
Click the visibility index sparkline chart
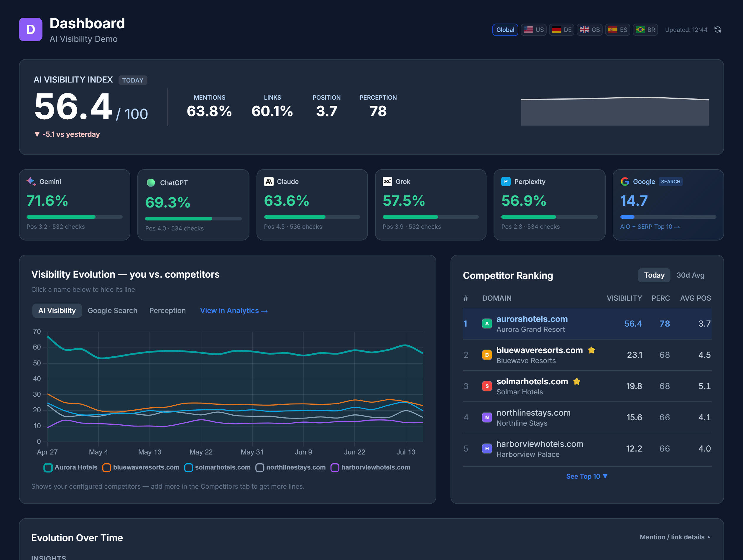[615, 111]
